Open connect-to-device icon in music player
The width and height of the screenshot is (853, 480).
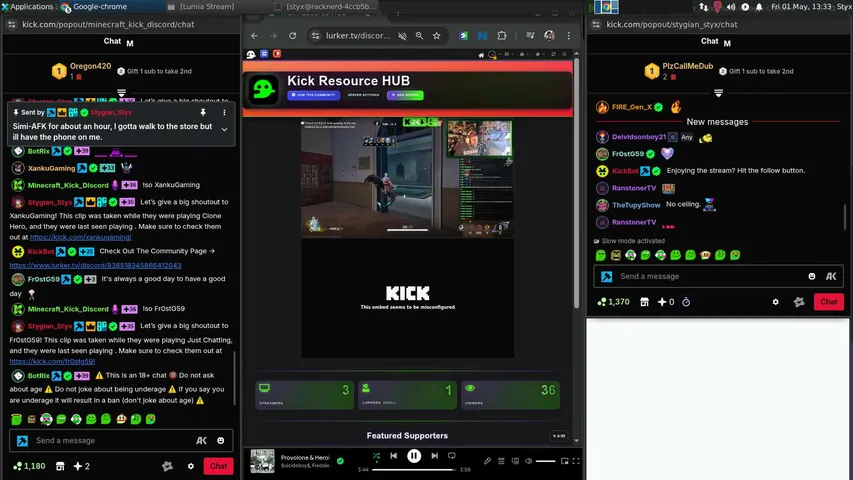click(515, 461)
